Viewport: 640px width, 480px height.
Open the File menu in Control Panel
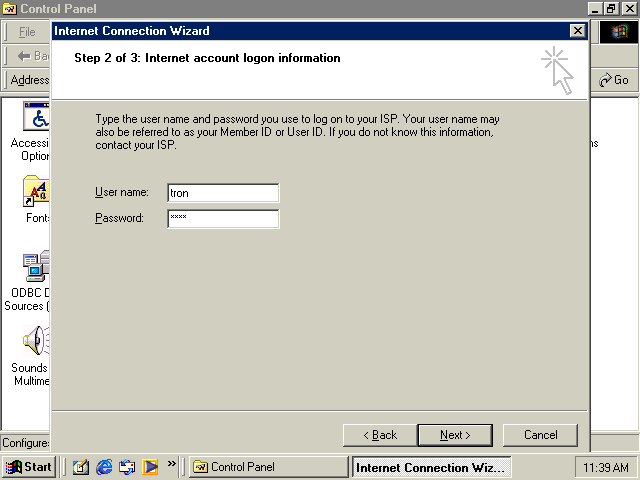point(27,32)
